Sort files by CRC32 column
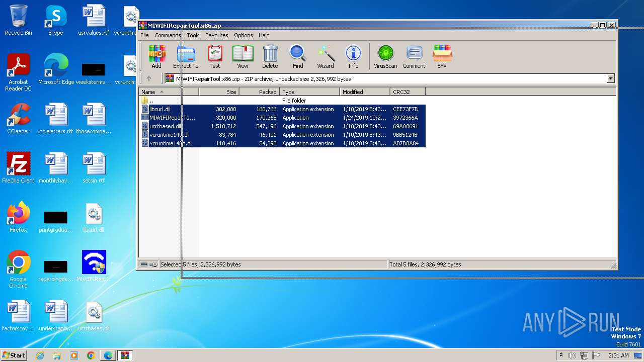The width and height of the screenshot is (644, 362). coord(408,92)
